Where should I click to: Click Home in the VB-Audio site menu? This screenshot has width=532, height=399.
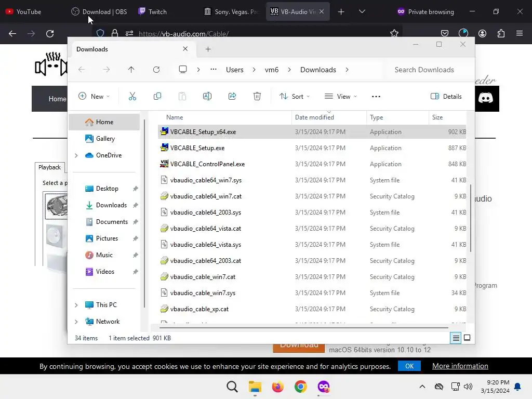[x=57, y=99]
